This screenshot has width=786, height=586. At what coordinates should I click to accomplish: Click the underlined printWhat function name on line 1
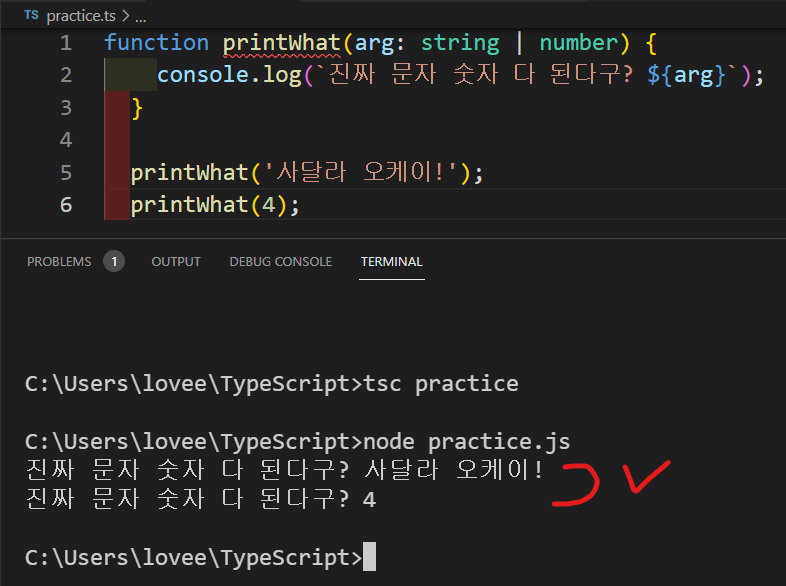281,44
